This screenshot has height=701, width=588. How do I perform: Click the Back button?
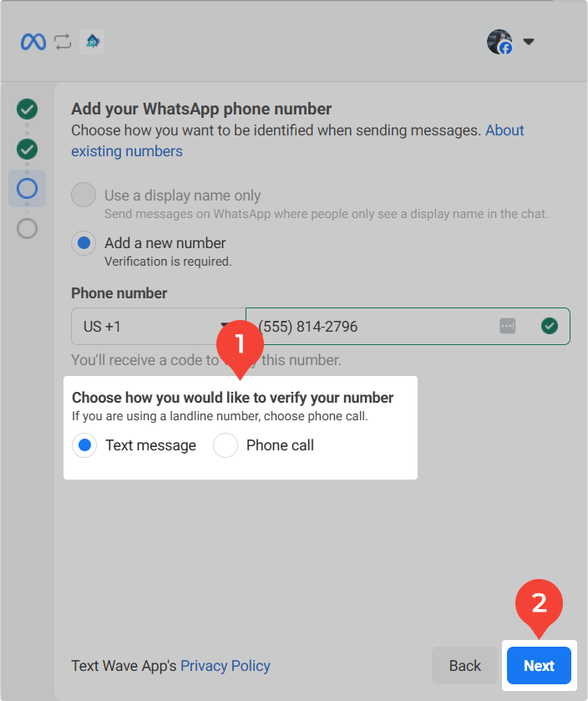[x=464, y=666]
